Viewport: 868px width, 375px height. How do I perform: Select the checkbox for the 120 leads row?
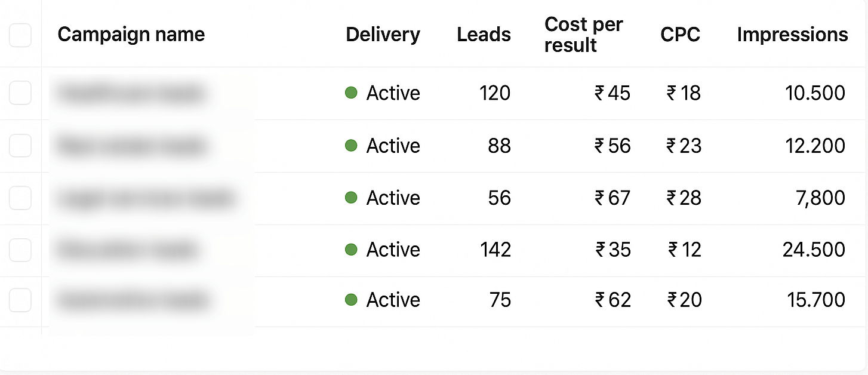click(20, 93)
